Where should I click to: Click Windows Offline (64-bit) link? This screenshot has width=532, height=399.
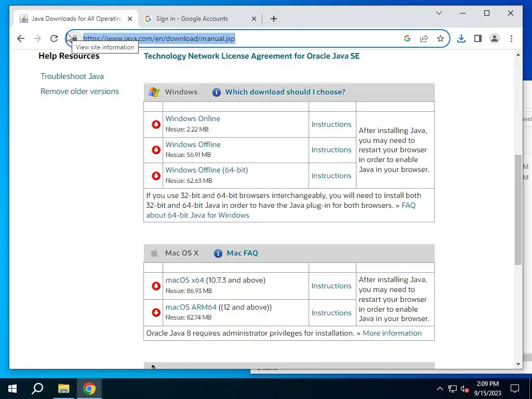point(207,170)
